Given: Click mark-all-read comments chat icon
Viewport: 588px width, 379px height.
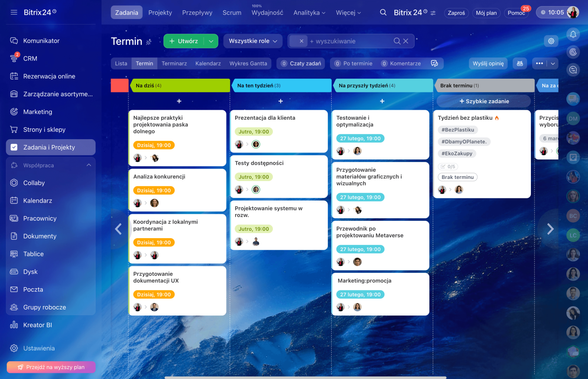Looking at the screenshot, I should pos(434,64).
